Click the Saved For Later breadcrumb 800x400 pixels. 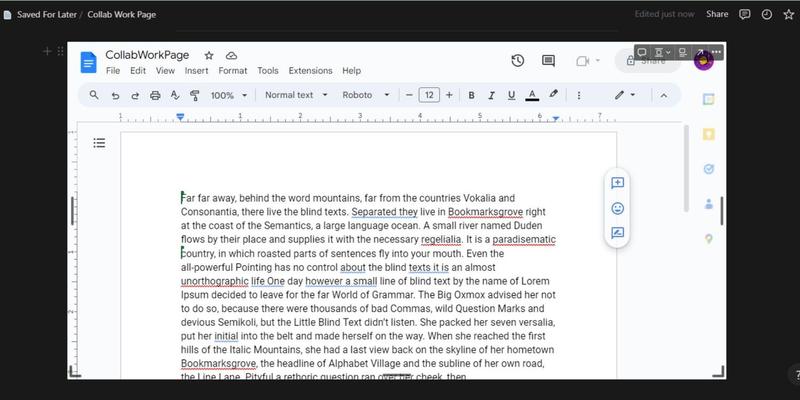47,14
